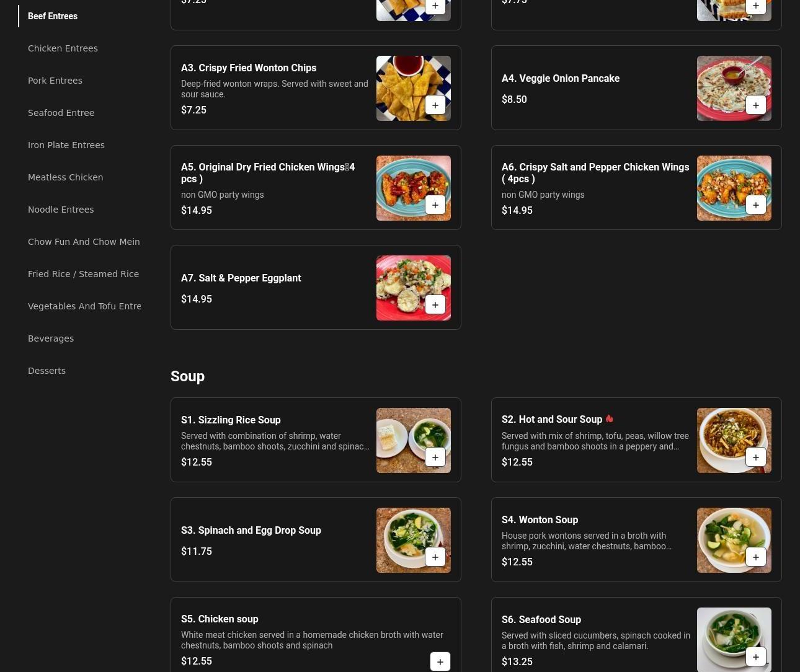800x672 pixels.
Task: Add S5. Chicken soup using plus button
Action: (440, 661)
